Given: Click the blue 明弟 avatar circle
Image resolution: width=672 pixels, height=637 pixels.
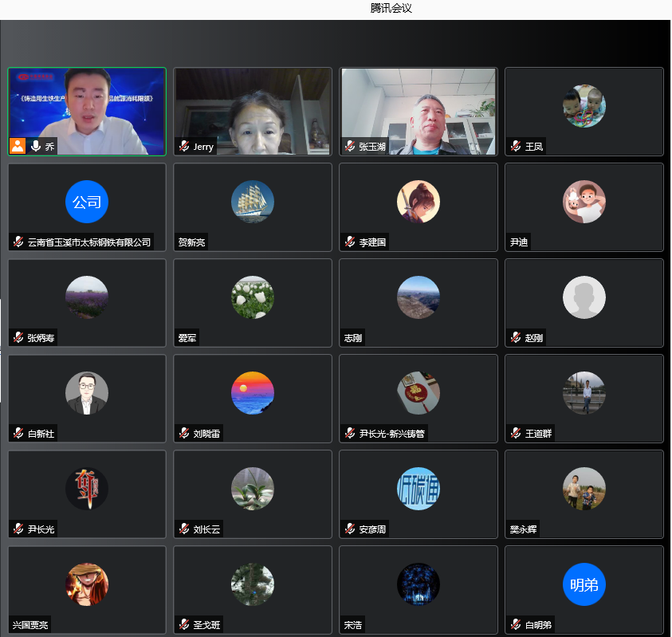Looking at the screenshot, I should click(584, 584).
